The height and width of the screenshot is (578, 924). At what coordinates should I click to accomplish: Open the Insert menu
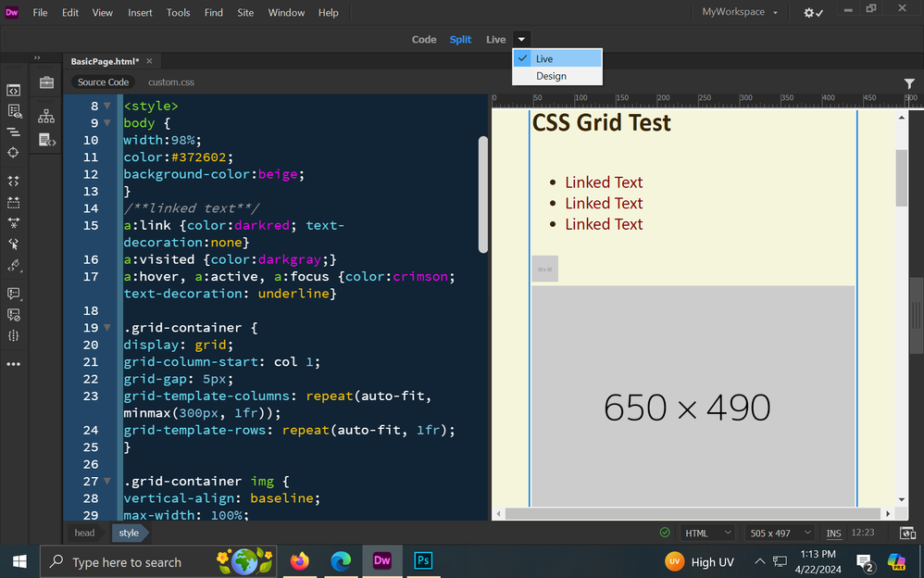tap(140, 12)
